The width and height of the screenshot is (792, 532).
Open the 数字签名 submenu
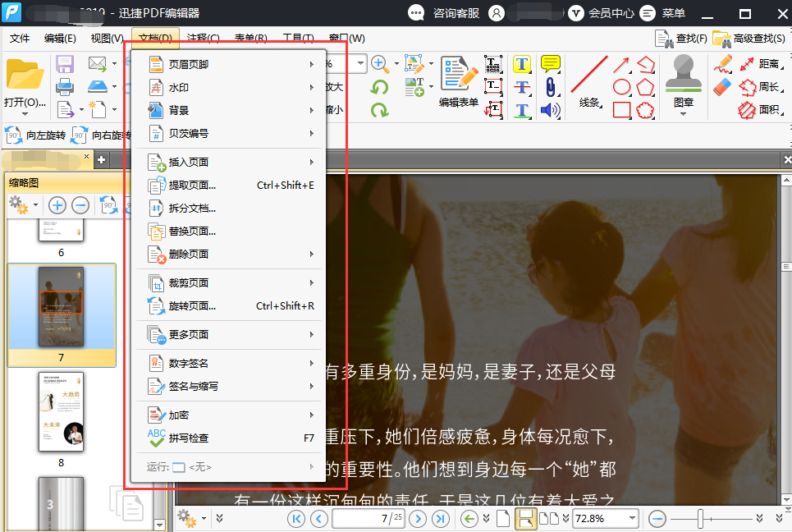(x=229, y=363)
